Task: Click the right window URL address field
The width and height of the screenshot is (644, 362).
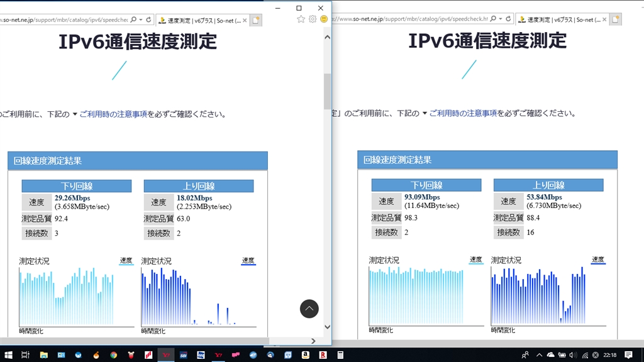Action: coord(410,19)
